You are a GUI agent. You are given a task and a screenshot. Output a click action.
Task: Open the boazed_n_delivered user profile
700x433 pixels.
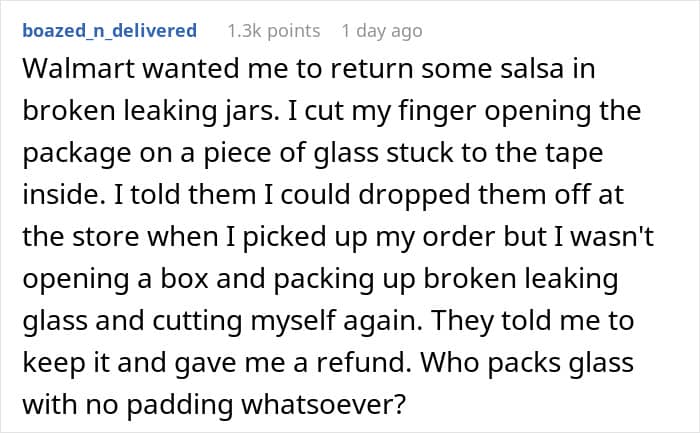pos(108,31)
